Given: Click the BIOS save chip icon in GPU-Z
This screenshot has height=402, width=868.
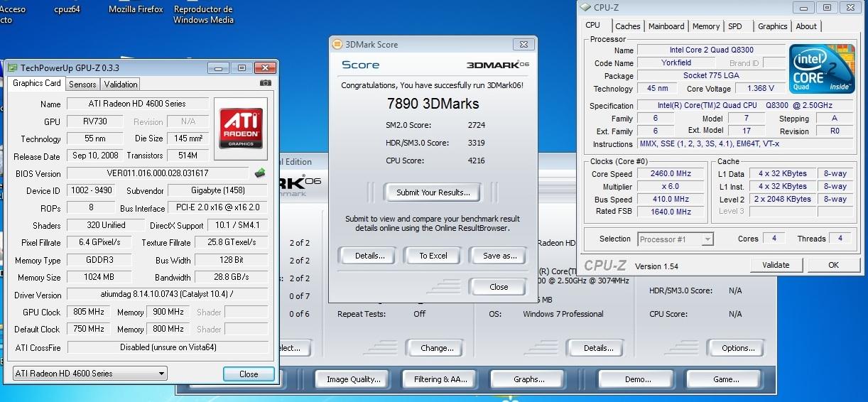Looking at the screenshot, I should tap(260, 173).
